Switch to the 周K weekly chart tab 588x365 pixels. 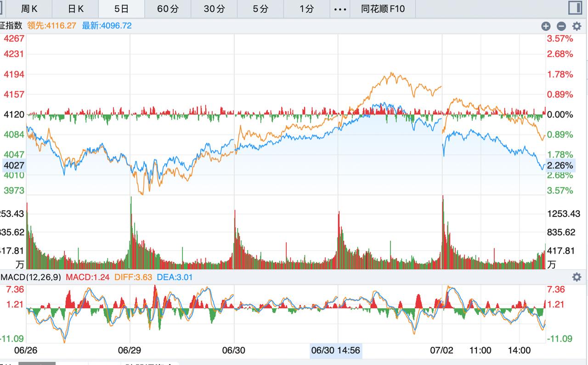point(29,9)
